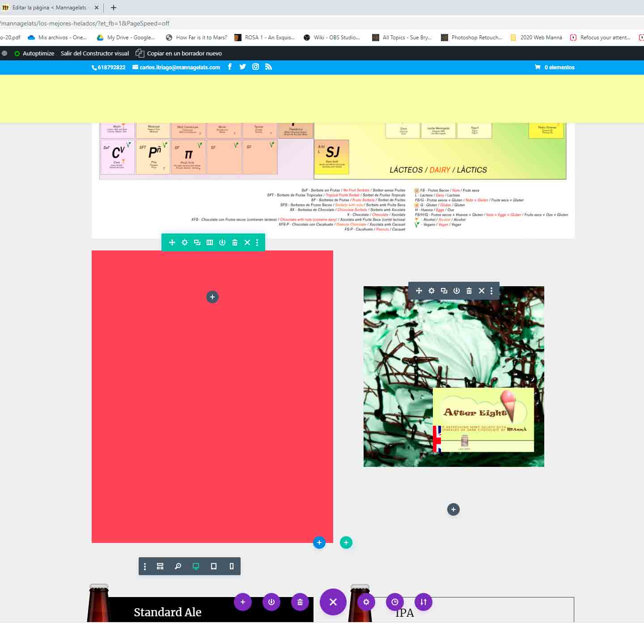Open Refocus your attent... bookmark

tap(600, 38)
